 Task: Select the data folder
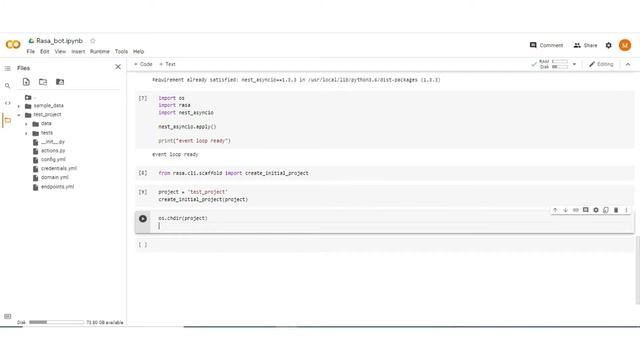[x=46, y=124]
